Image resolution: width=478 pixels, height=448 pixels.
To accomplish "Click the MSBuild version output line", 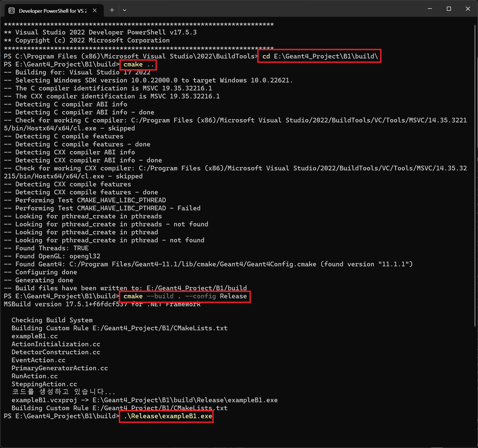I will [102, 304].
